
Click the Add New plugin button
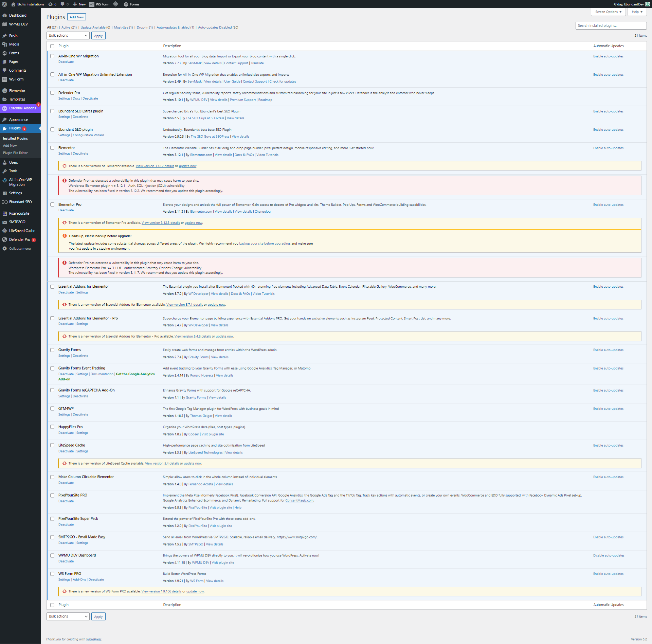coord(76,17)
